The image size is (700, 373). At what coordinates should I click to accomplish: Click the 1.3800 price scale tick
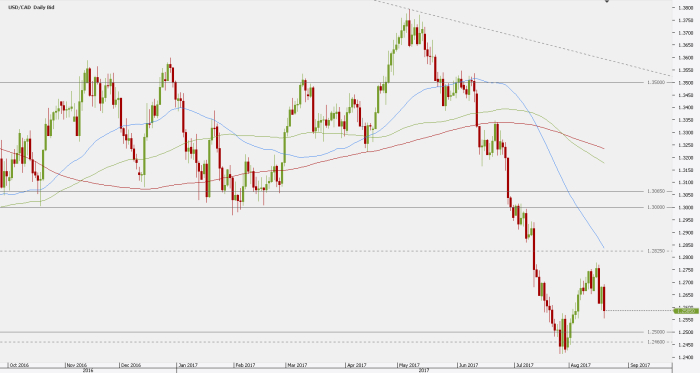pyautogui.click(x=685, y=8)
